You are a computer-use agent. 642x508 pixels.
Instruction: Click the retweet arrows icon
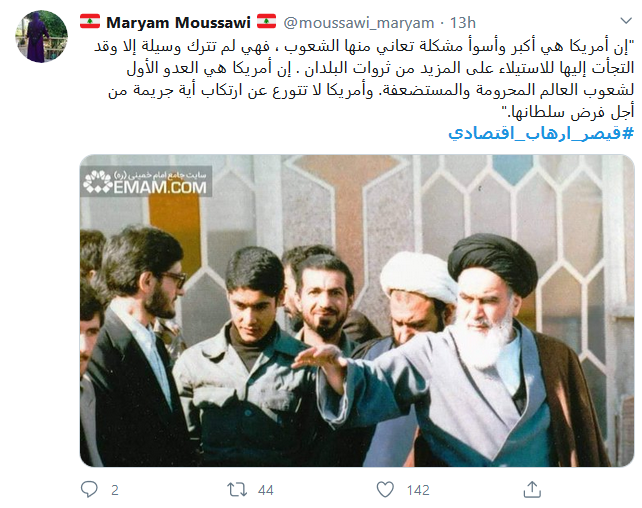coord(237,490)
